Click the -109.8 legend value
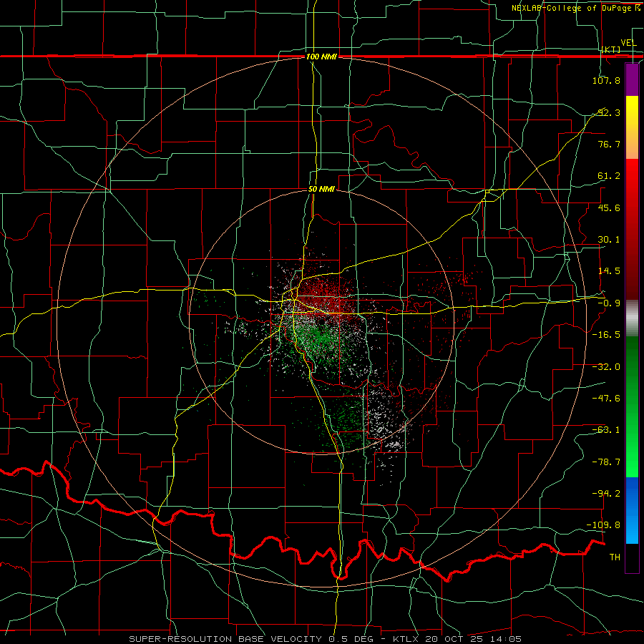Viewport: 644px width, 644px height. point(604,525)
